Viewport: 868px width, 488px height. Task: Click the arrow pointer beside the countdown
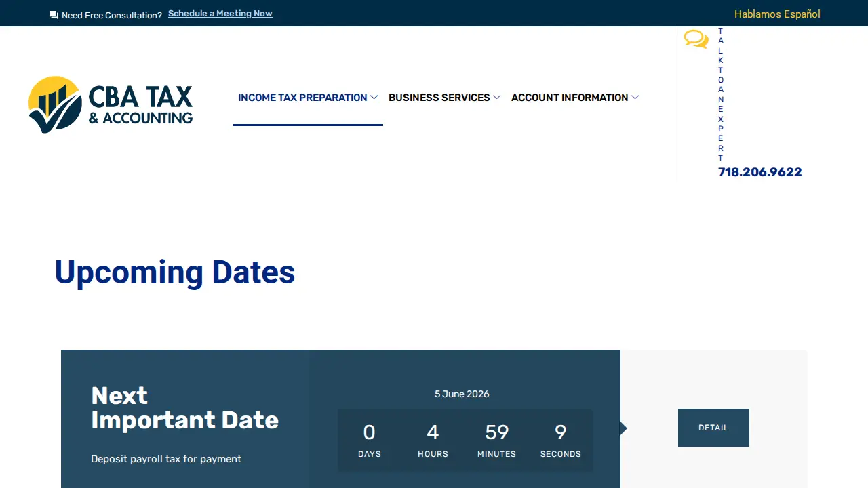[x=624, y=428]
